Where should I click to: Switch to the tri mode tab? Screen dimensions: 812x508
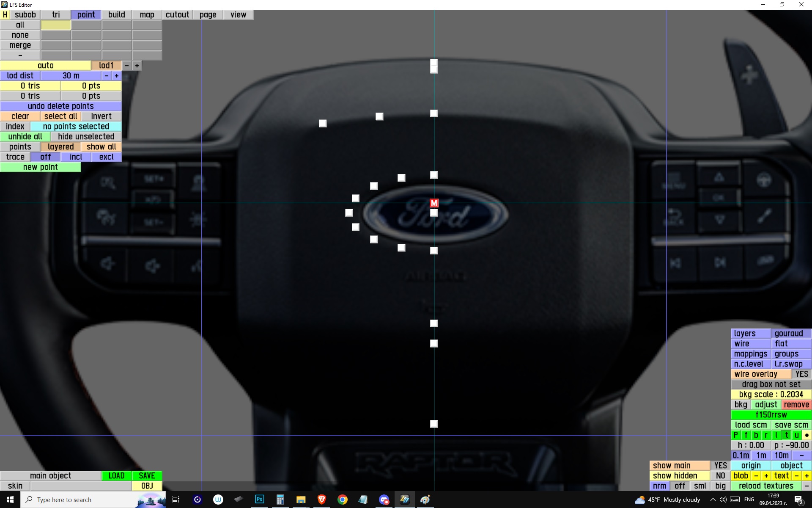click(56, 15)
